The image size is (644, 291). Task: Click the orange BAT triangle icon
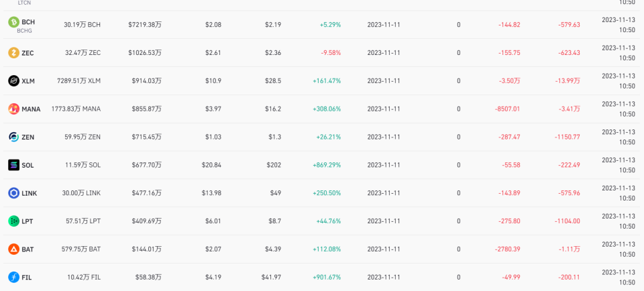point(13,249)
